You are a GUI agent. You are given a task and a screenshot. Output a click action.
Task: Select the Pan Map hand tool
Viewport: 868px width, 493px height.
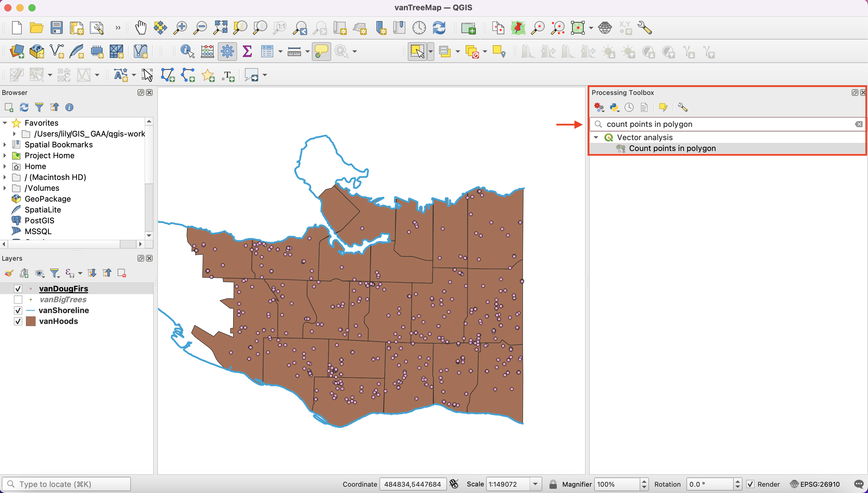click(x=141, y=28)
